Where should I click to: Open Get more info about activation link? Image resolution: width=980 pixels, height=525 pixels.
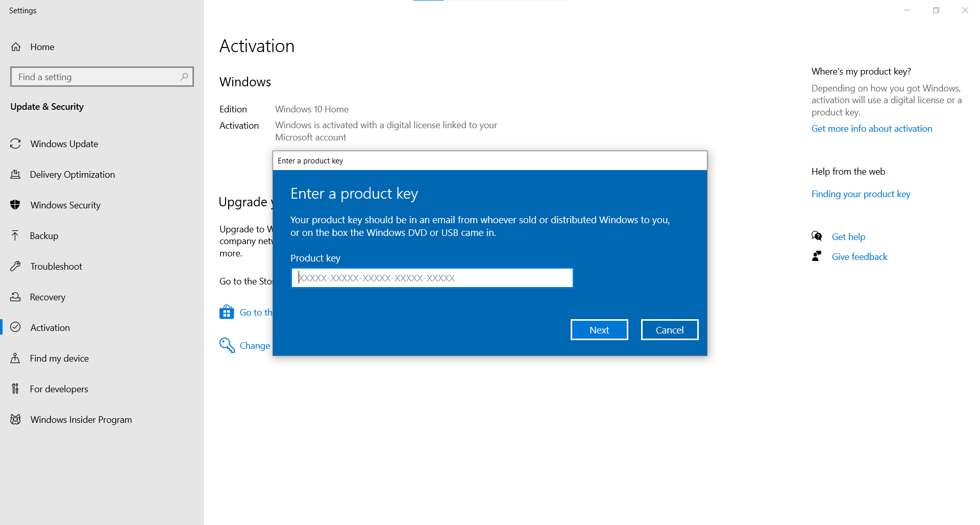pyautogui.click(x=872, y=129)
